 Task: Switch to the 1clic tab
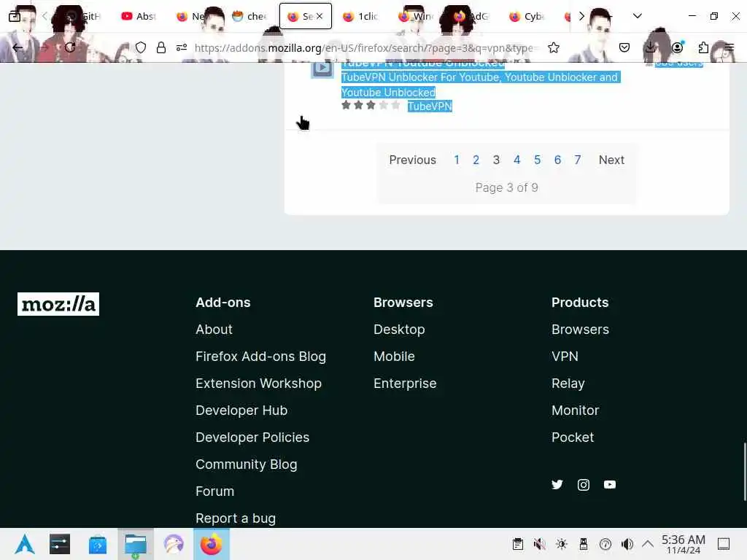pos(360,16)
